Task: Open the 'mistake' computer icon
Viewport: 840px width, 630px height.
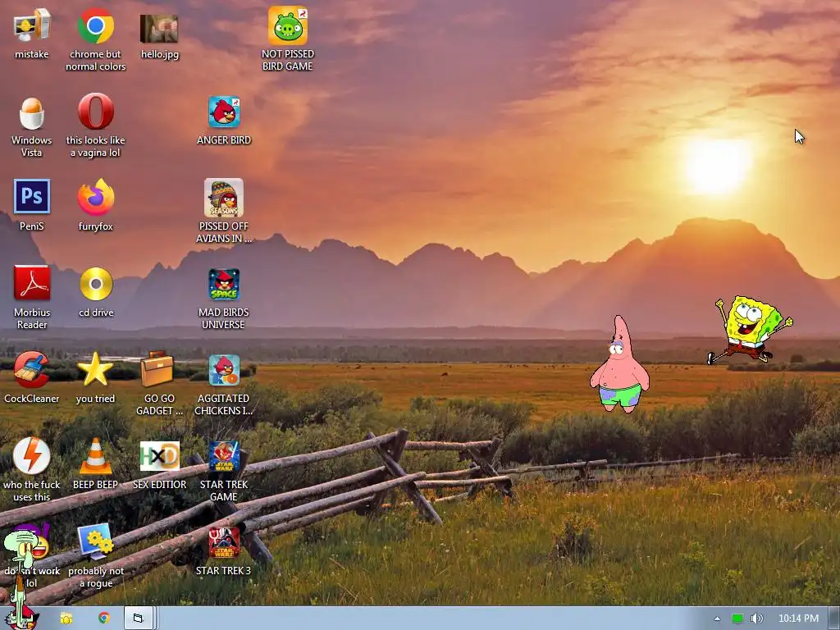Action: 32,25
